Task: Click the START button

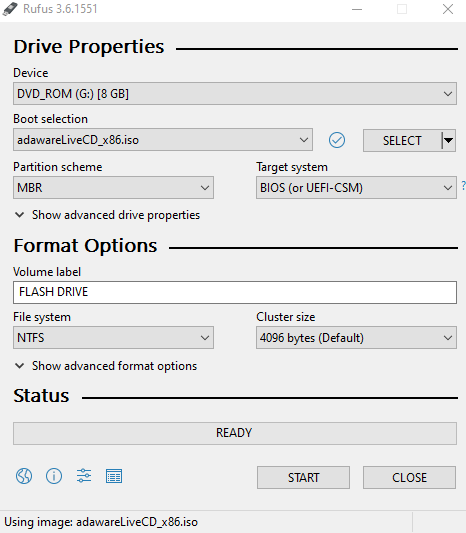Action: (x=303, y=478)
